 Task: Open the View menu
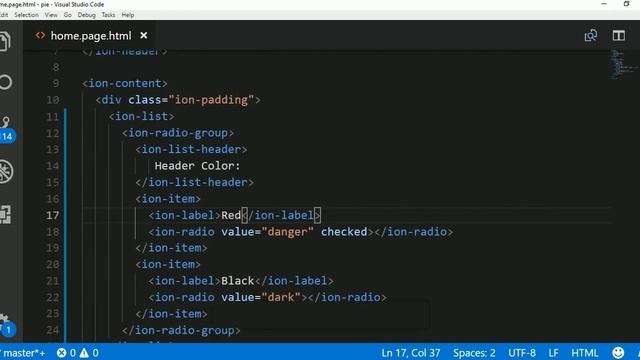(51, 15)
